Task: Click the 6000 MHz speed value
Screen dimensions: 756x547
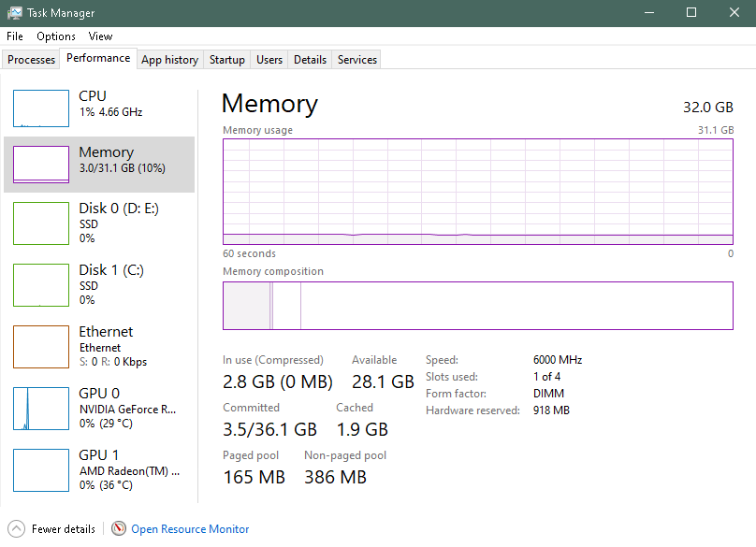Action: pos(558,360)
